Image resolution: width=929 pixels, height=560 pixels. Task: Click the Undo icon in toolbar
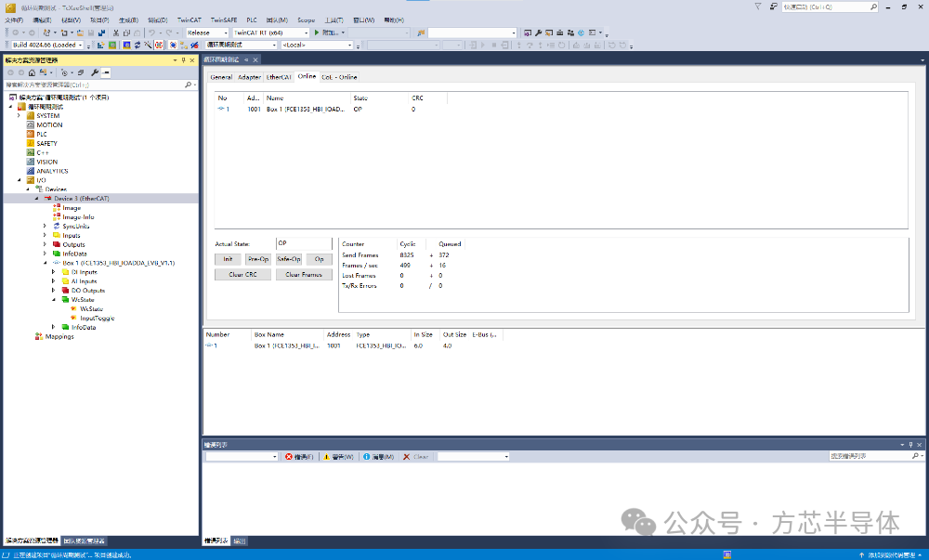152,33
